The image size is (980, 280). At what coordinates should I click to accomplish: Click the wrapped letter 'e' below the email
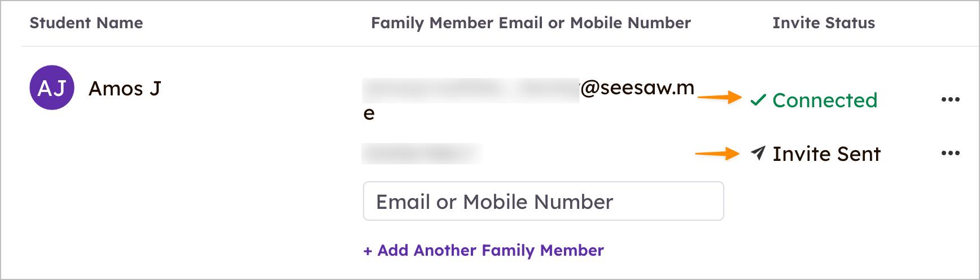coord(369,113)
